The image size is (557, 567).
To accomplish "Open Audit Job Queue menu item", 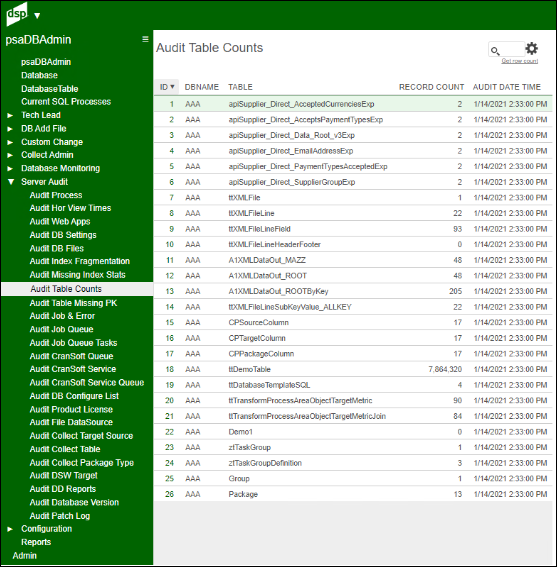I will (x=61, y=329).
